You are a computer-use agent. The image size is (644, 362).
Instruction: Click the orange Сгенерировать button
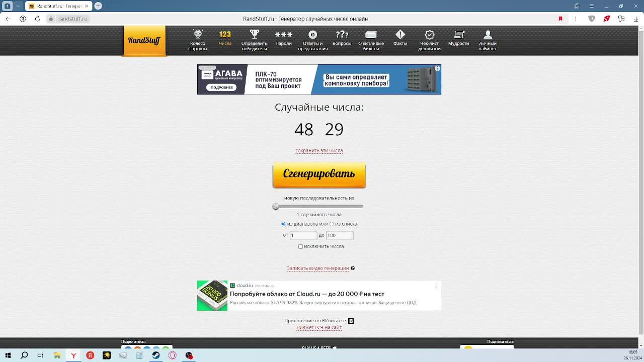[319, 175]
